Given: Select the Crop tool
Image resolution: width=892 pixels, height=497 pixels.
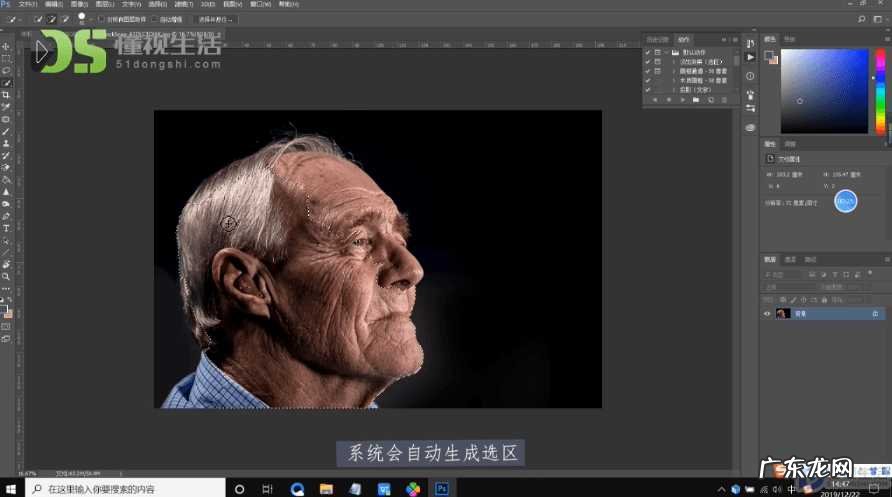Looking at the screenshot, I should tap(6, 95).
